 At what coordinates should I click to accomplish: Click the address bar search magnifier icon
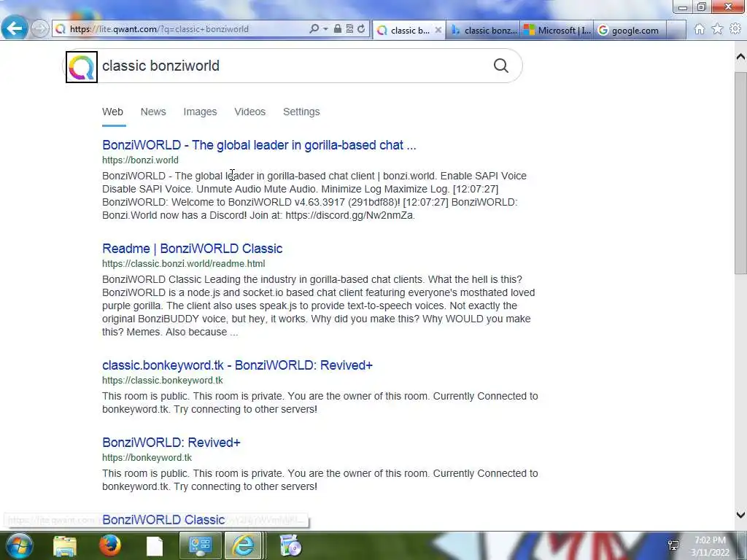[314, 29]
